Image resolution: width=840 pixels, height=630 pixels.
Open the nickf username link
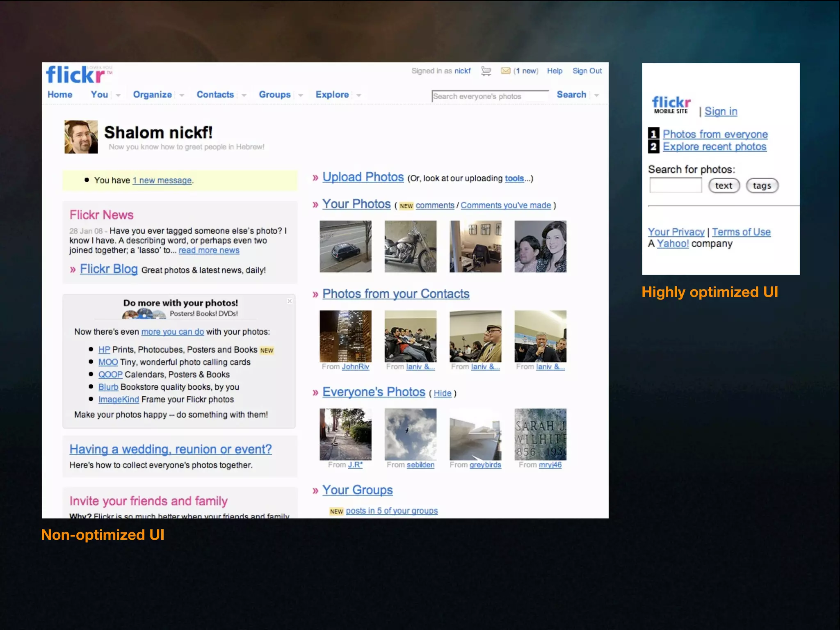[462, 71]
